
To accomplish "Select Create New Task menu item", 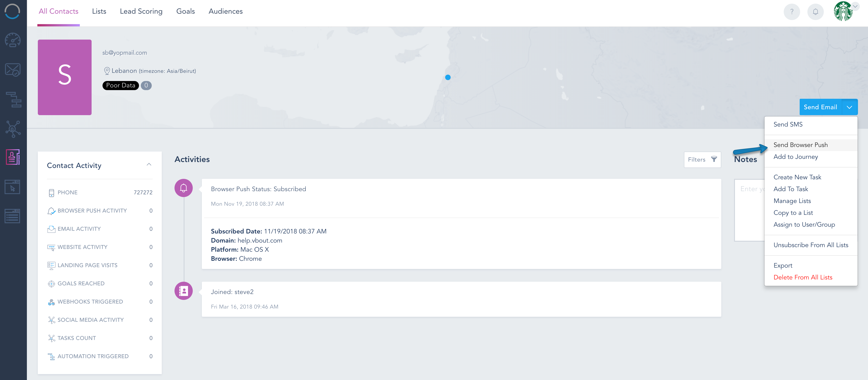I will point(811,177).
